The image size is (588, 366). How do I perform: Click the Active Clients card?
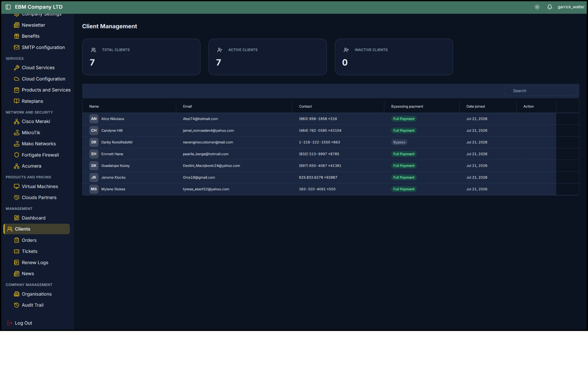pos(267,57)
